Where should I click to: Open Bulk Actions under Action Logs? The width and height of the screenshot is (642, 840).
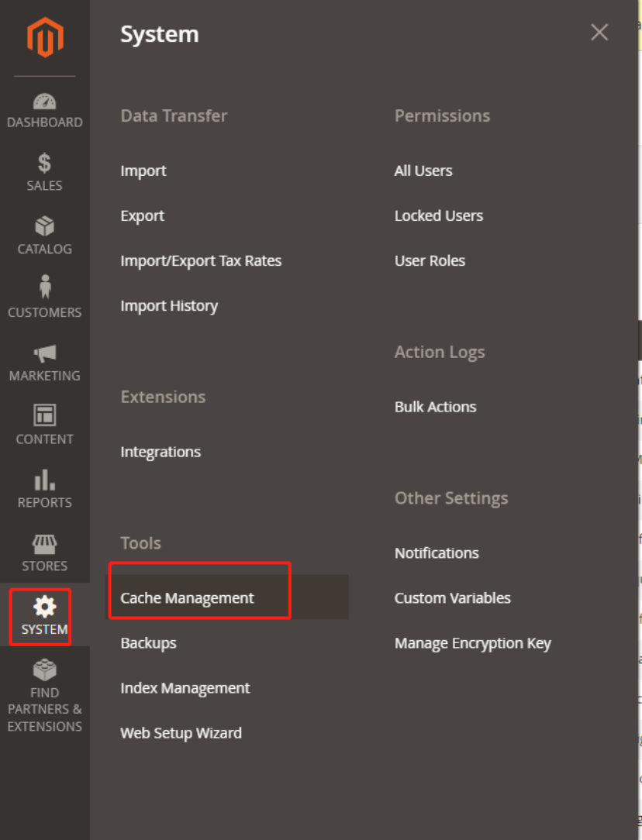pos(435,406)
